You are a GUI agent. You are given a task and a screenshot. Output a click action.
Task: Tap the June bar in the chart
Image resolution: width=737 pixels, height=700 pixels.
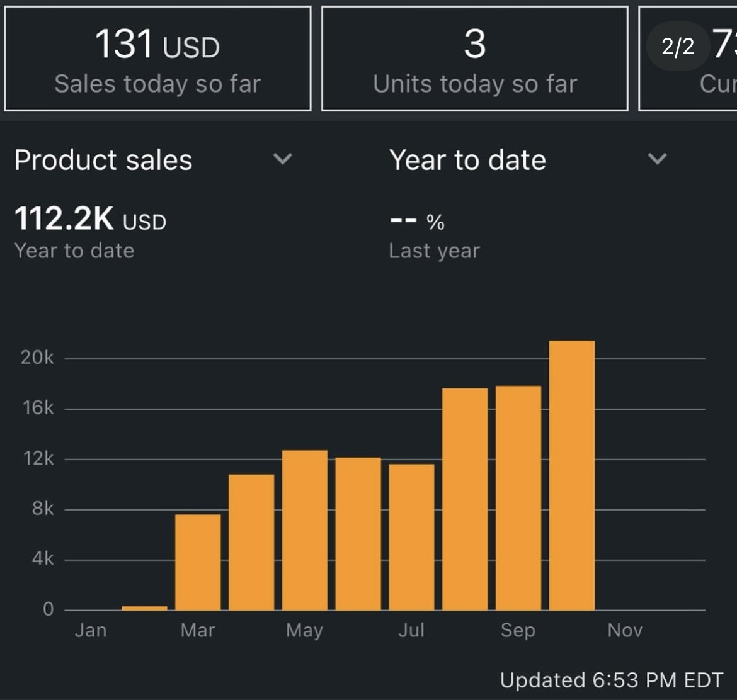pos(358,534)
